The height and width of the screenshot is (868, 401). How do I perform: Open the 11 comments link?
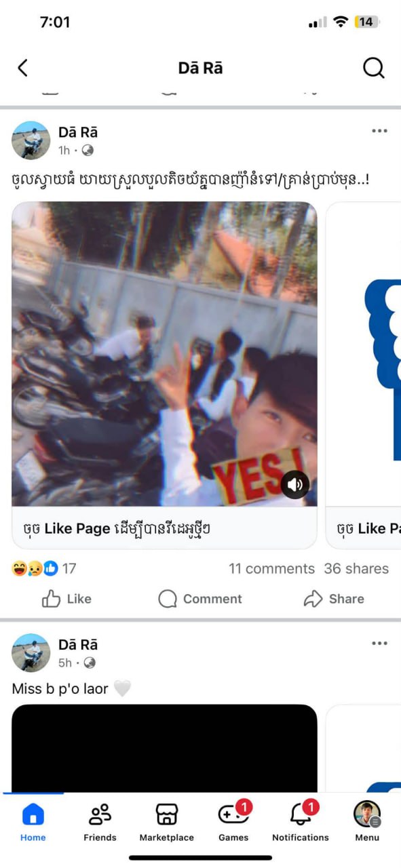271,568
